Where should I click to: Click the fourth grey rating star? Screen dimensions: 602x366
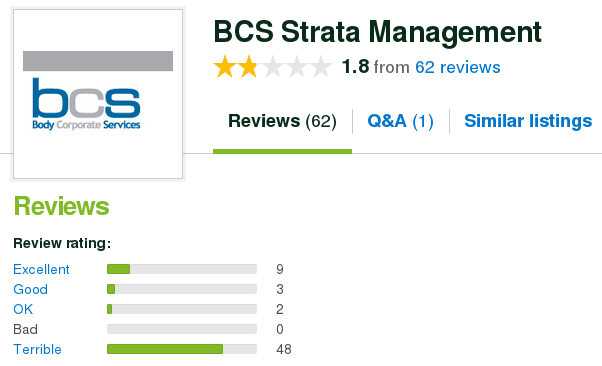point(297,67)
